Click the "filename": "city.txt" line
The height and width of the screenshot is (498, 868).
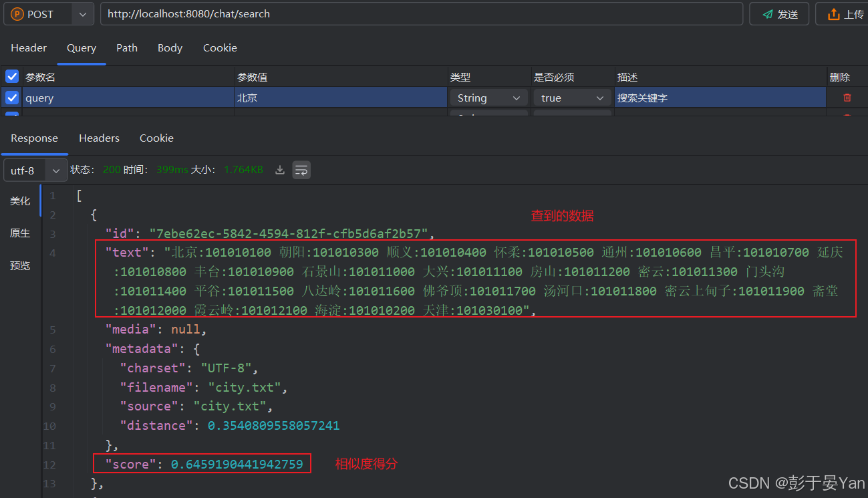pyautogui.click(x=204, y=388)
